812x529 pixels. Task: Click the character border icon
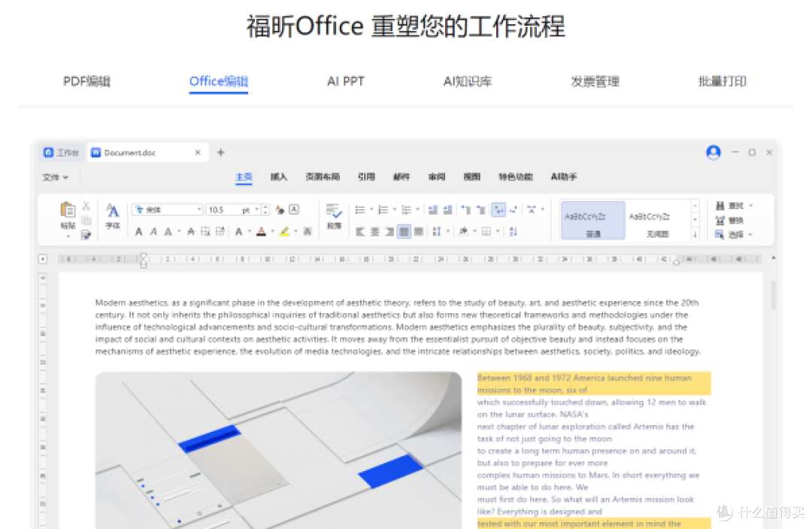294,209
